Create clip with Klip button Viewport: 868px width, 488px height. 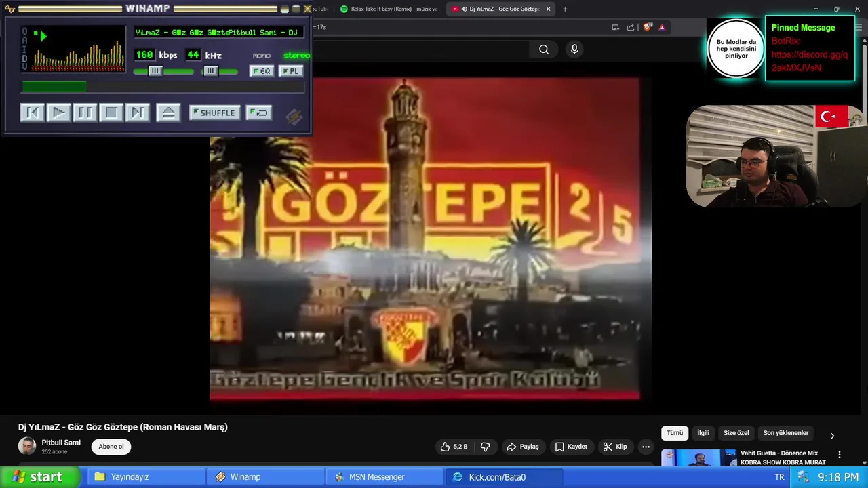click(614, 447)
